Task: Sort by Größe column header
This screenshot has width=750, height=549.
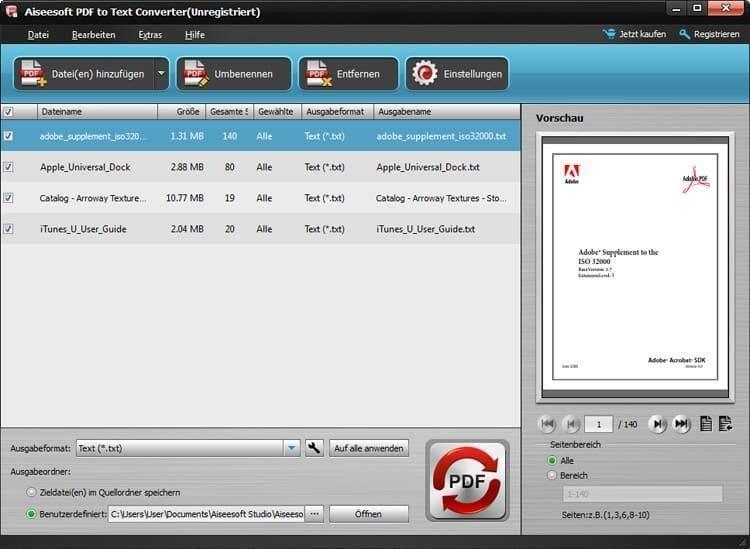Action: (182, 112)
